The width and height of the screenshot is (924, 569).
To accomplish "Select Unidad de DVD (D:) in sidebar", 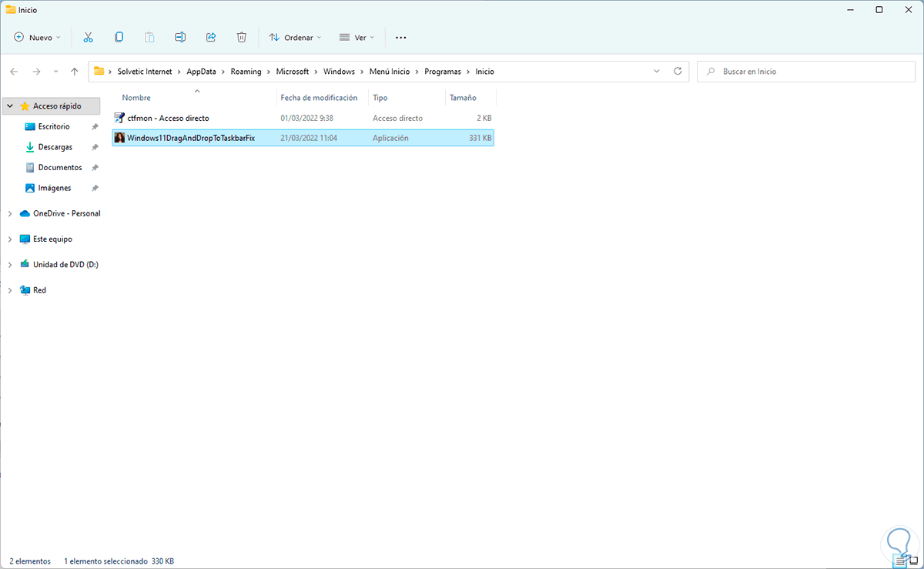I will pyautogui.click(x=65, y=264).
